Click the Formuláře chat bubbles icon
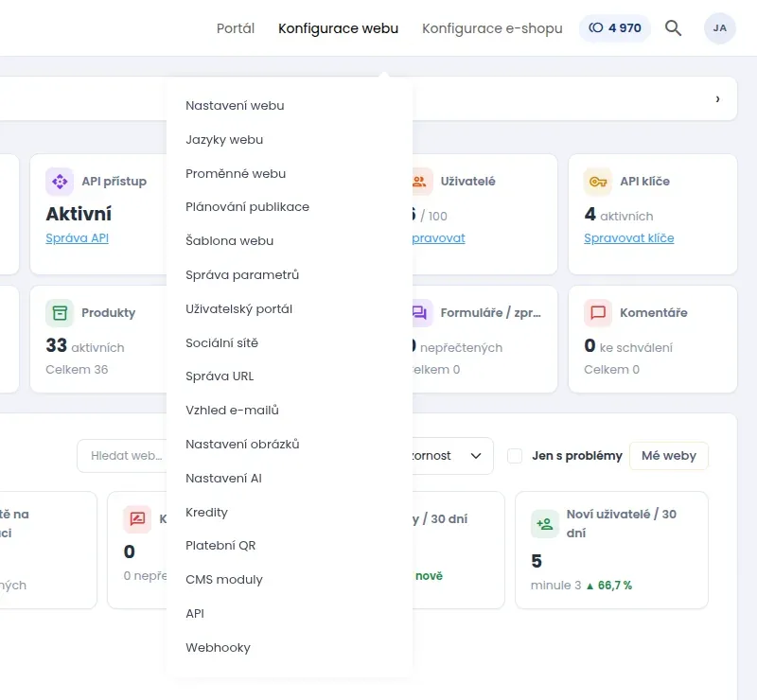Screen dimensions: 757x700 coord(419,313)
